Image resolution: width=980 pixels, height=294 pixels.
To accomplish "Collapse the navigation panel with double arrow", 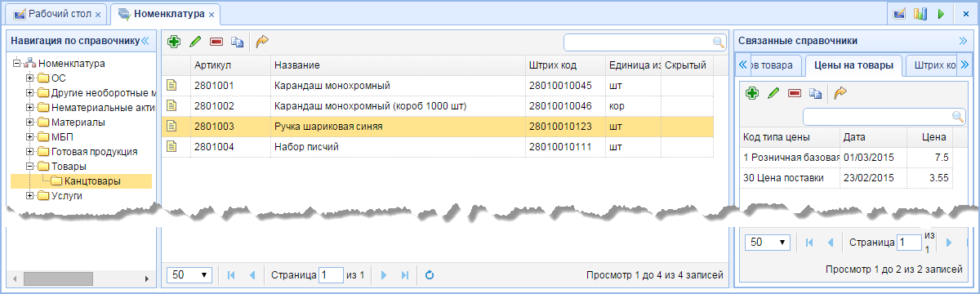I will pos(145,40).
